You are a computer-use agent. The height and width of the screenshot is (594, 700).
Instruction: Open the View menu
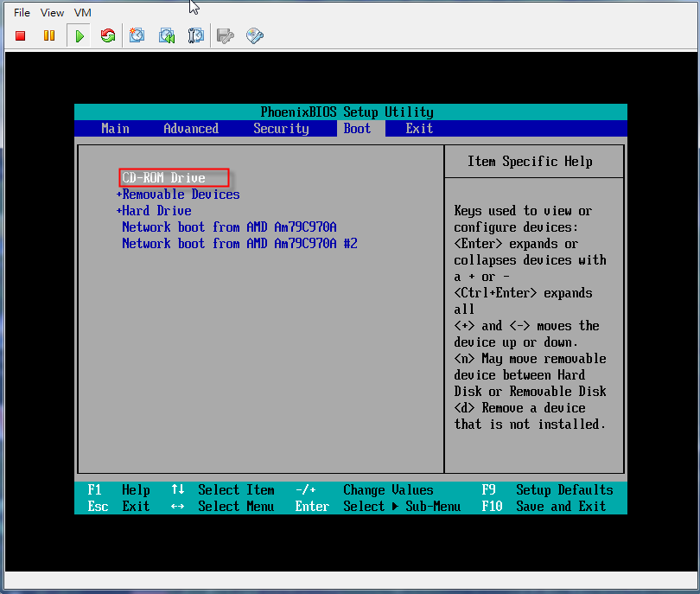pos(52,12)
